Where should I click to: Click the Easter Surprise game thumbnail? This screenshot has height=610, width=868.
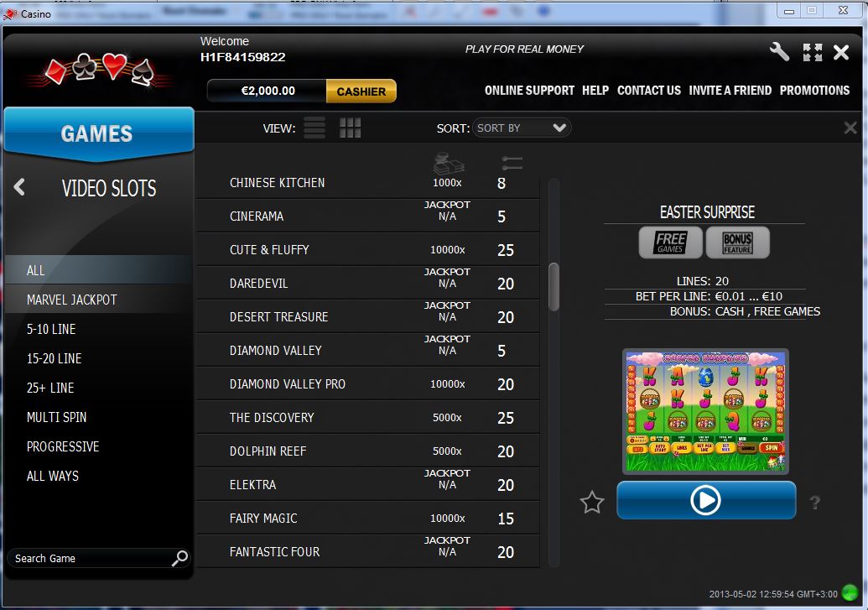pyautogui.click(x=705, y=411)
